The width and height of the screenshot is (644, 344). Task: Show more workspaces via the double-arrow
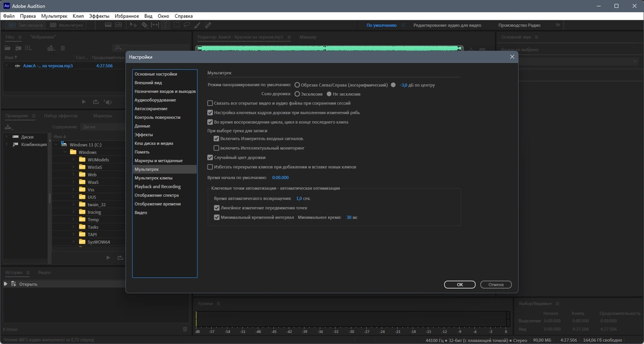558,25
